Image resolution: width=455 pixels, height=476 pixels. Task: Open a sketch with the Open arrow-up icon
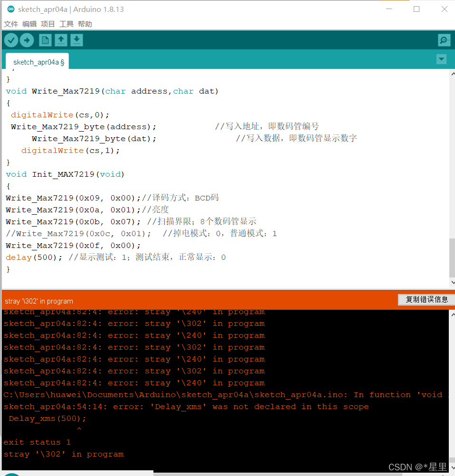61,40
